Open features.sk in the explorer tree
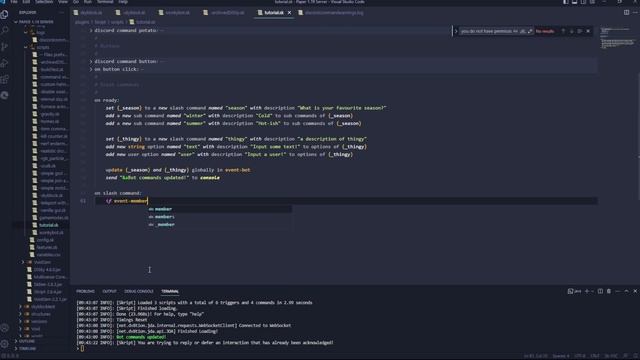This screenshot has height=360, width=640. [47, 247]
